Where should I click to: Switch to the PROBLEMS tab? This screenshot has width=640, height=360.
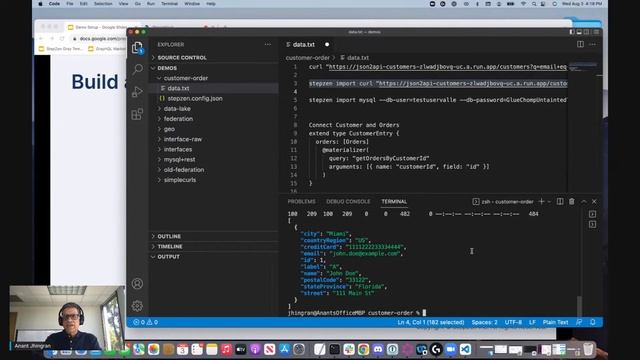301,202
